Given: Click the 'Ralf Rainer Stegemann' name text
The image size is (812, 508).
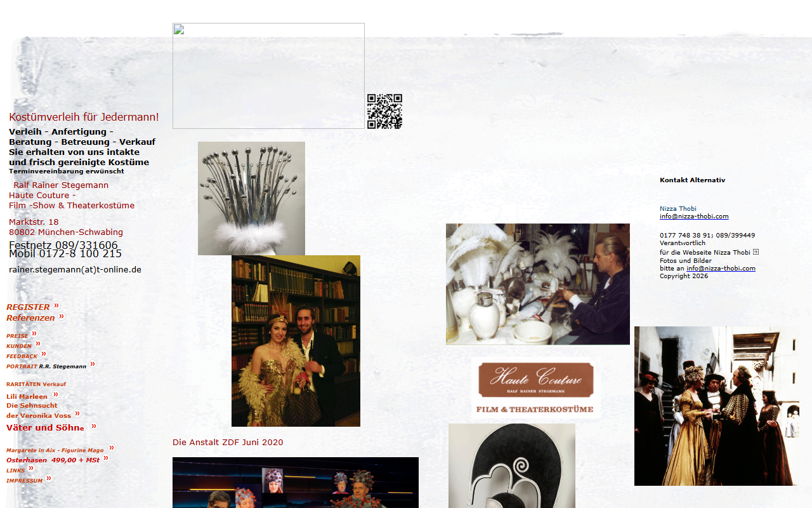Looking at the screenshot, I should (61, 185).
